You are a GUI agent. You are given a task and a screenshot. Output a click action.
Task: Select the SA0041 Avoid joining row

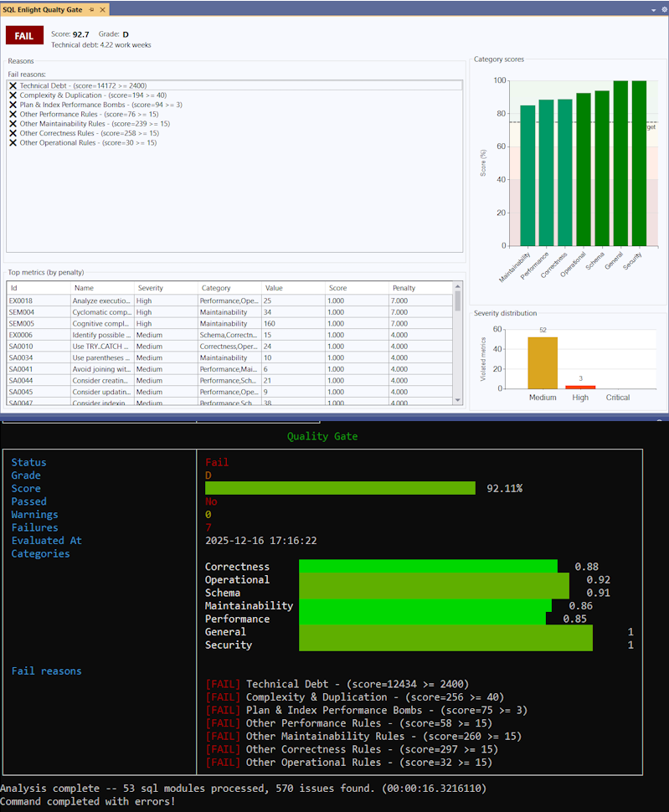230,369
